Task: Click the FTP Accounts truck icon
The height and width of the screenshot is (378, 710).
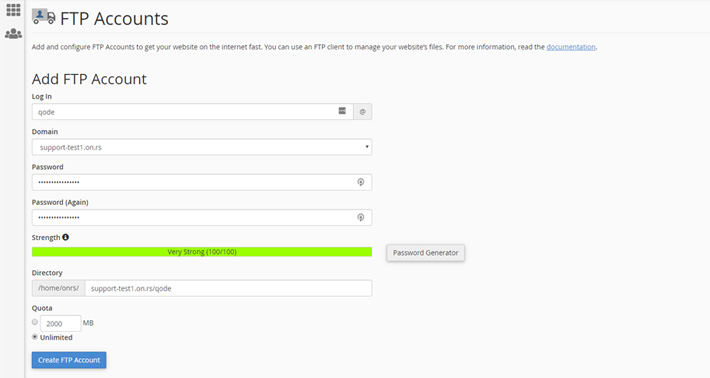Action: coord(43,17)
